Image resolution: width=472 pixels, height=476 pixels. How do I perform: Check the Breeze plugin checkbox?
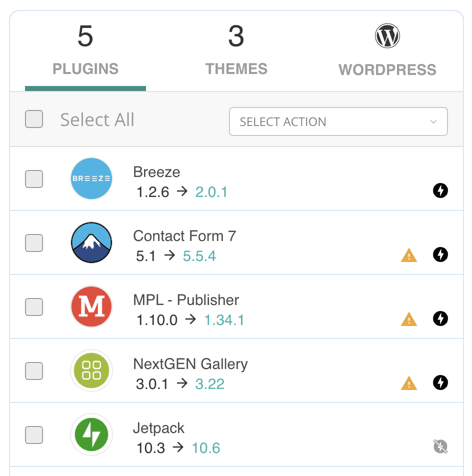(34, 179)
